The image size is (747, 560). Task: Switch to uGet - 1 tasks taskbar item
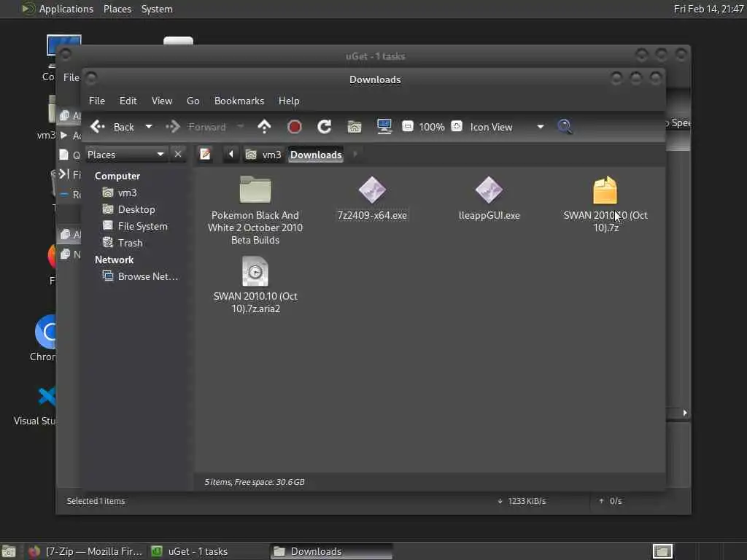(208, 551)
